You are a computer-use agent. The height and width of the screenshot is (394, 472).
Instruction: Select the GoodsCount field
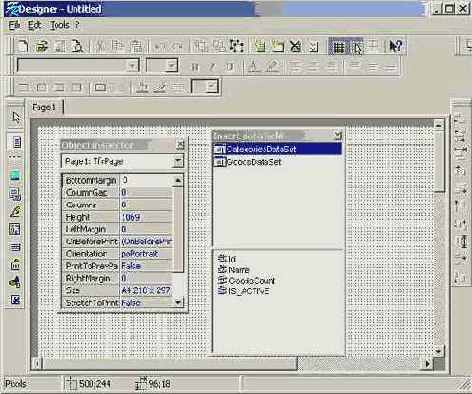click(246, 280)
